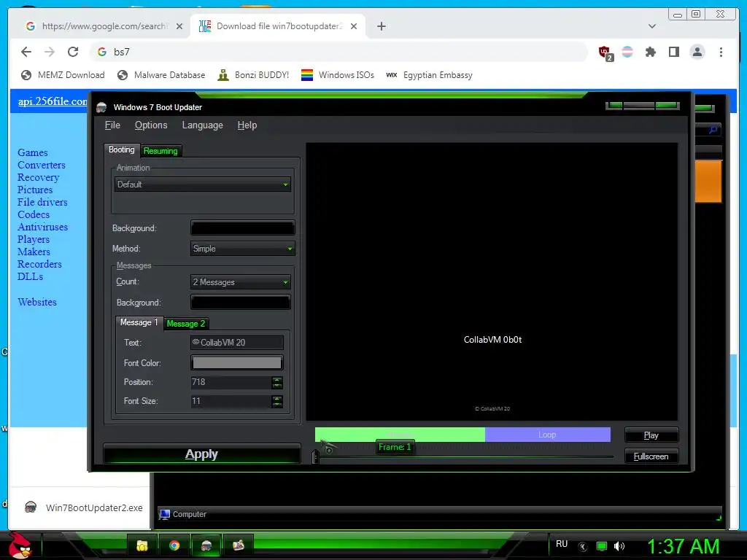Go back in the Chrome browser

26,52
